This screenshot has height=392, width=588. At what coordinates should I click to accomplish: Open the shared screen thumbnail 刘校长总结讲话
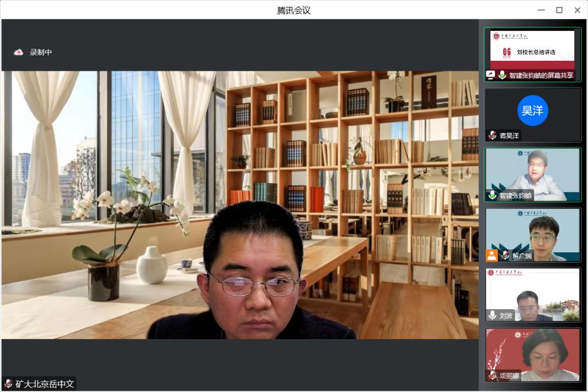click(532, 51)
